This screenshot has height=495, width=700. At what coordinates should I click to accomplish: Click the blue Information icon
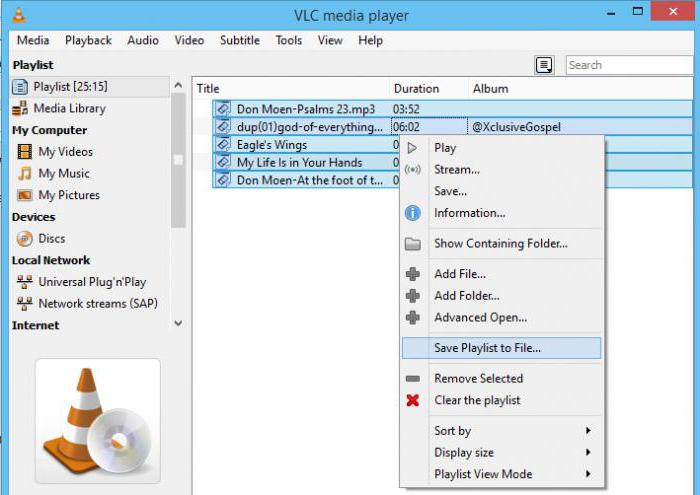point(412,213)
